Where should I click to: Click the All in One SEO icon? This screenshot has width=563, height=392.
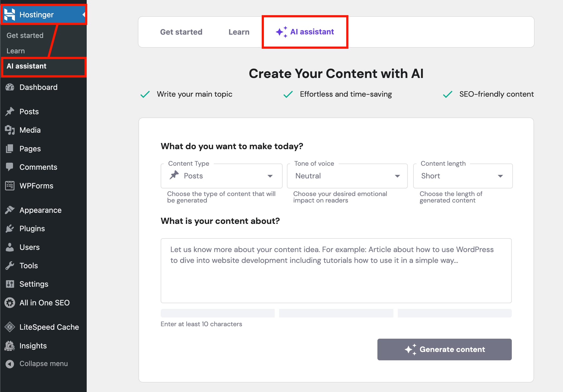10,303
